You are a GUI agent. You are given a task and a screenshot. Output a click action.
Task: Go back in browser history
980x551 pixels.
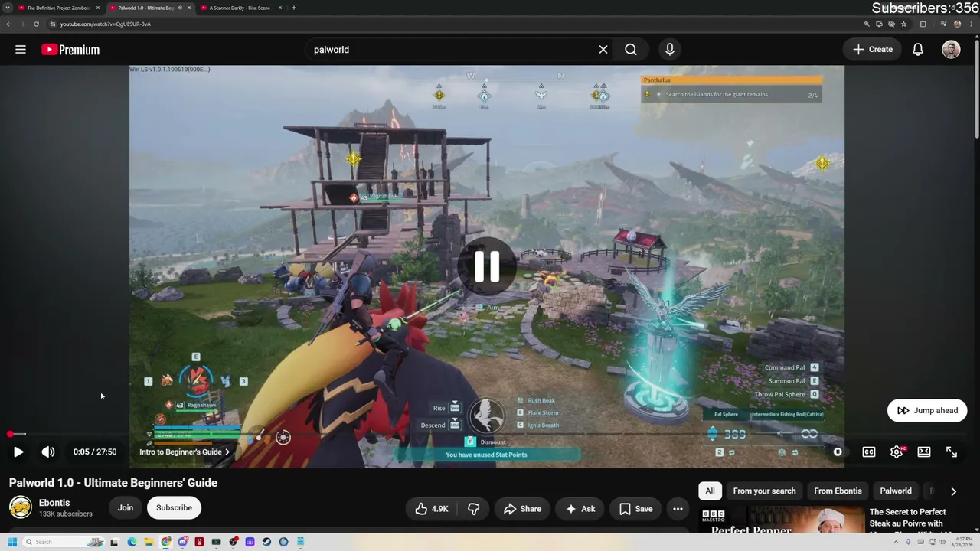pyautogui.click(x=8, y=24)
